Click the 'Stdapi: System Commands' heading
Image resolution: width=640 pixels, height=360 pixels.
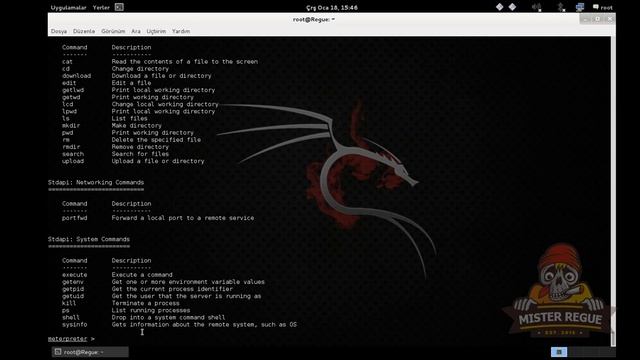[89, 239]
